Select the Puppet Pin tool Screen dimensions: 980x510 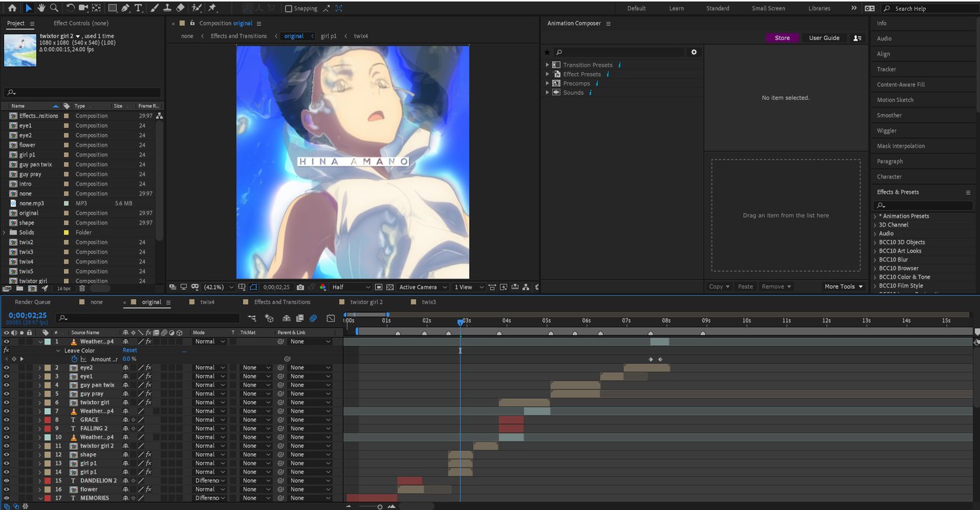(212, 8)
